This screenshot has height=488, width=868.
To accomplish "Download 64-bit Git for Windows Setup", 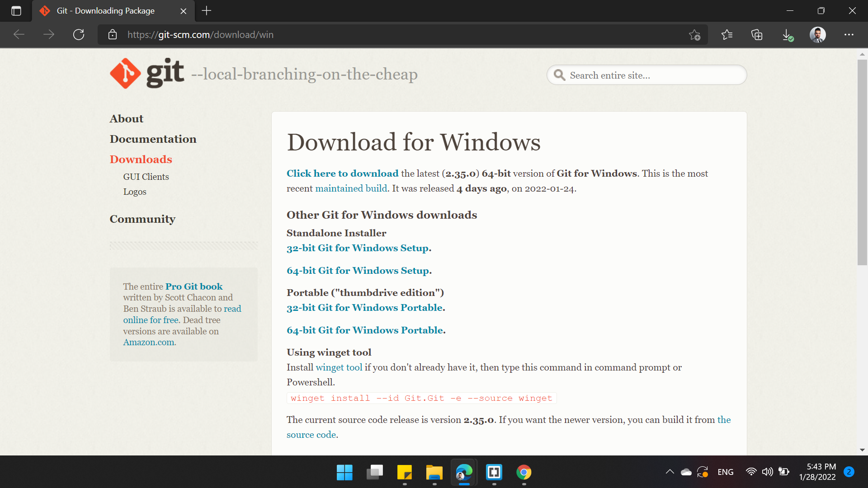I will (x=359, y=271).
